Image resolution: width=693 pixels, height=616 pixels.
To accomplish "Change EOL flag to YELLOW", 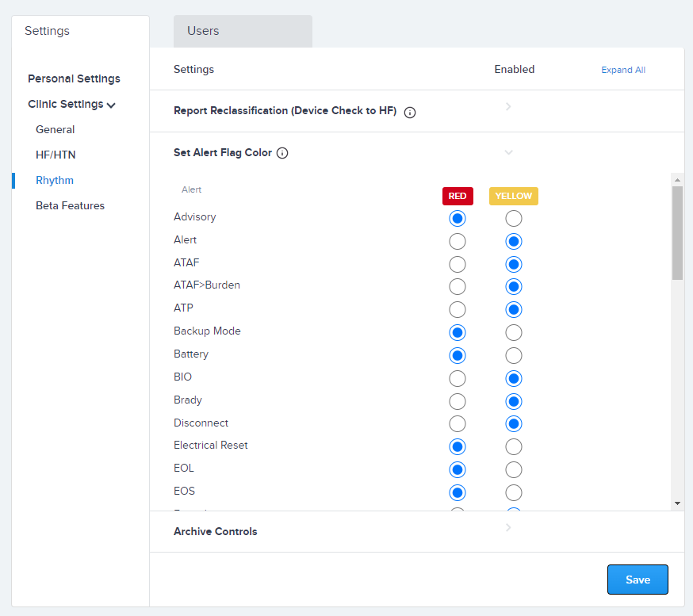I will pyautogui.click(x=513, y=469).
